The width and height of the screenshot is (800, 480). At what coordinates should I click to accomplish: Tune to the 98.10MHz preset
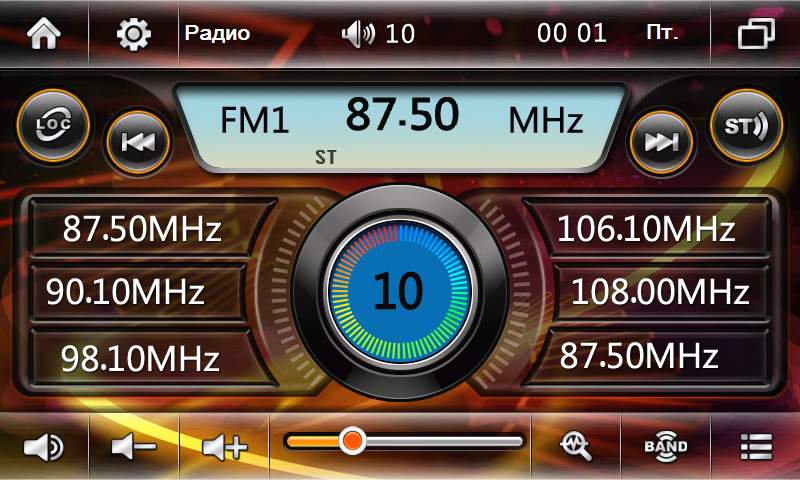pos(140,356)
